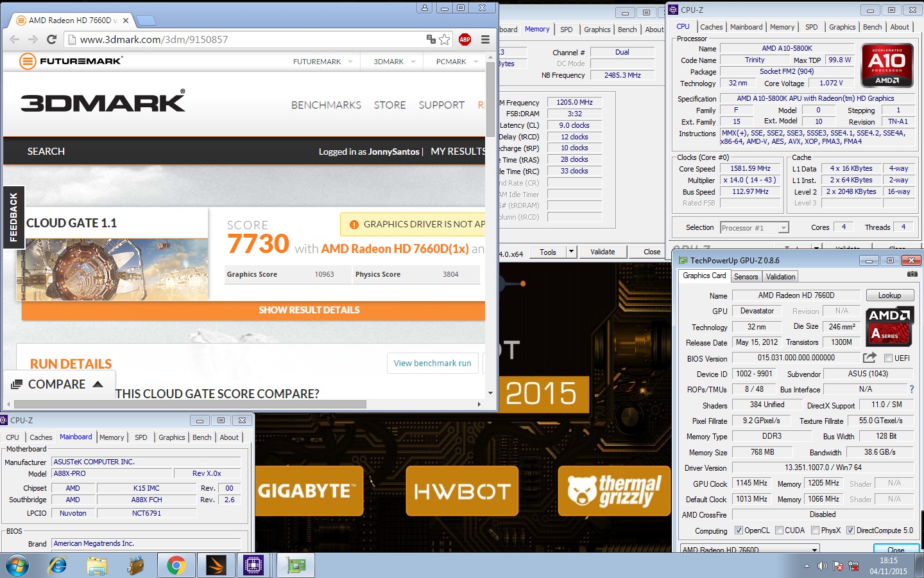Toggle the DirectCompute 5.0 checkbox
Screen dimensions: 924x578
[850, 530]
